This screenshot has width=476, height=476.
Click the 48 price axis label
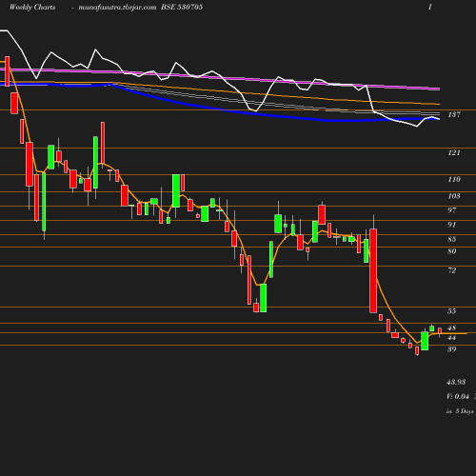[x=452, y=327]
